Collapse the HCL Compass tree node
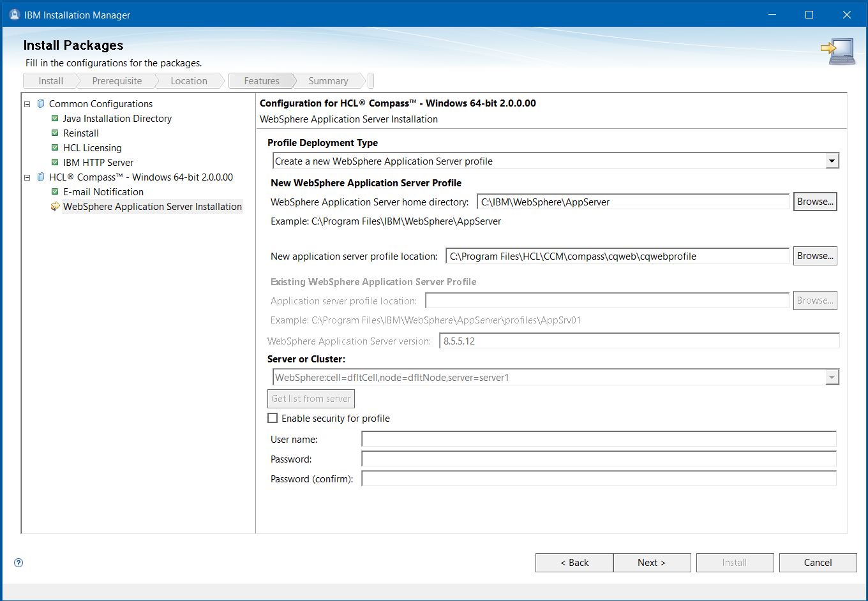Image resolution: width=868 pixels, height=601 pixels. tap(27, 177)
